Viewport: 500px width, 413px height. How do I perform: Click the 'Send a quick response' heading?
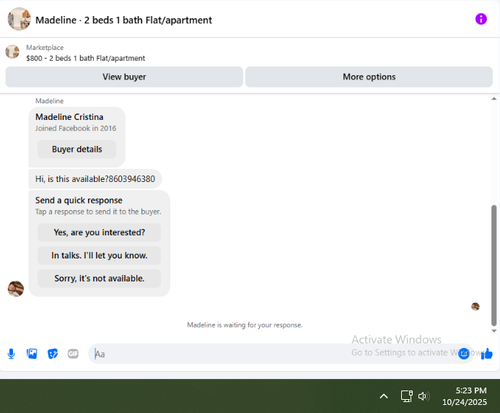79,200
